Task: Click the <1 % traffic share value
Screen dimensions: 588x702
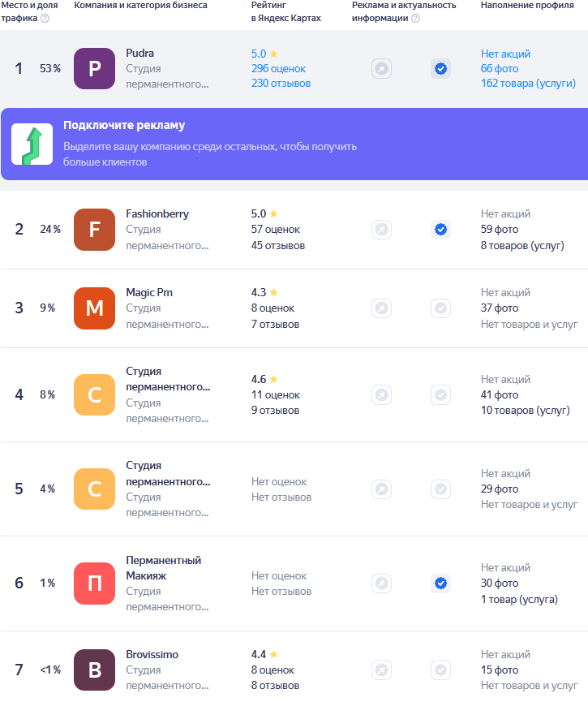Action: pyautogui.click(x=50, y=670)
